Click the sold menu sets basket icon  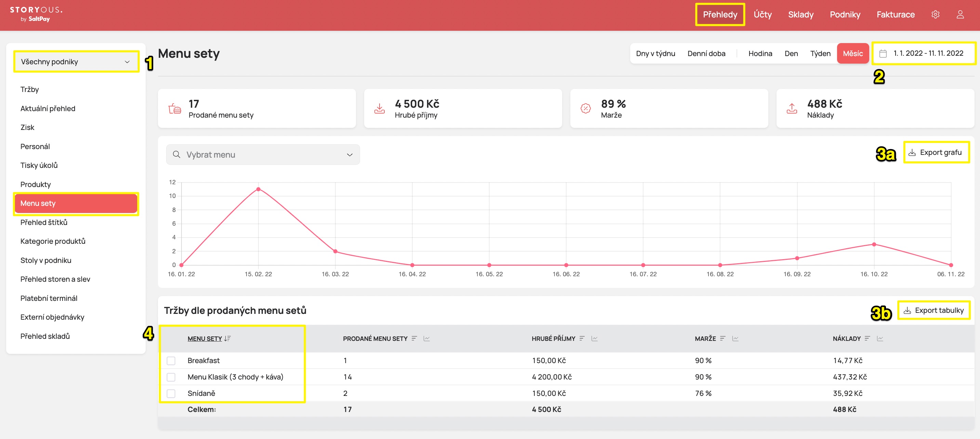175,108
